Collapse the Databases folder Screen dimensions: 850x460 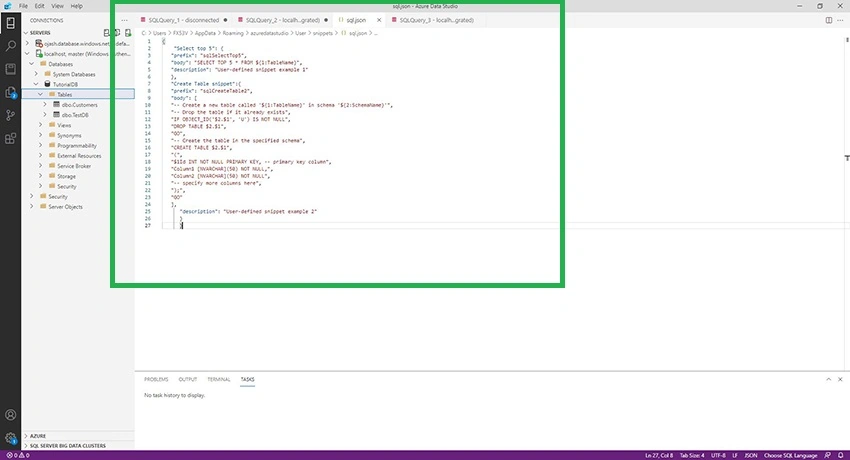coord(31,64)
